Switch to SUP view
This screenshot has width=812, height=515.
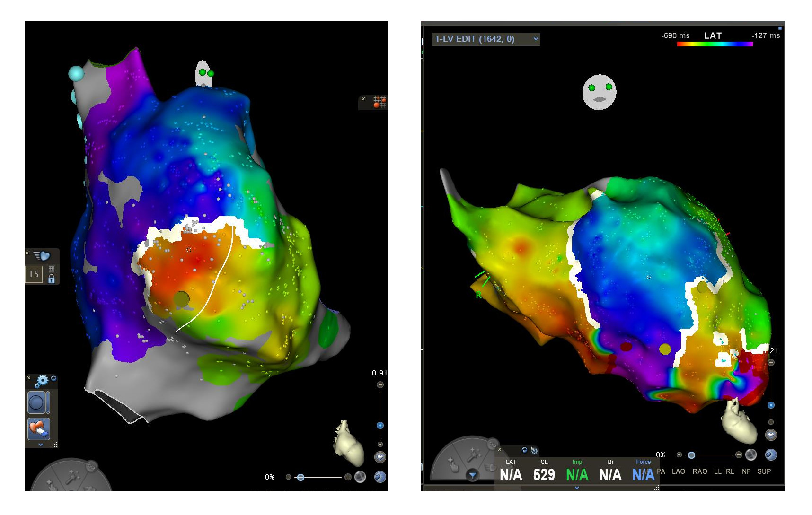764,471
